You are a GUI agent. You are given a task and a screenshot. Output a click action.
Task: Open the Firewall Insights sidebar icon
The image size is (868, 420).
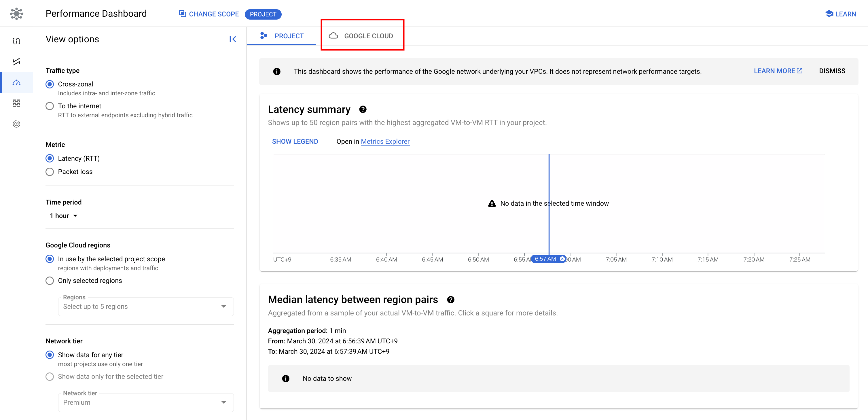(x=16, y=103)
